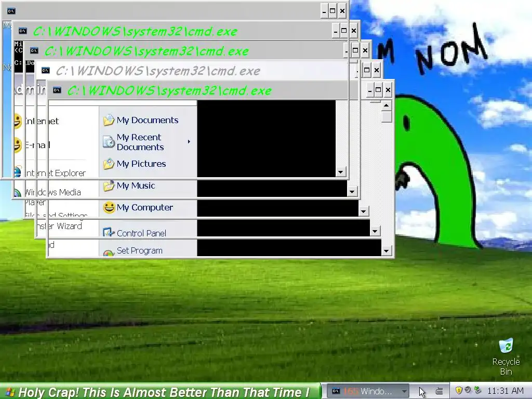
Task: Open My Documents from the Start menu
Action: click(x=141, y=120)
